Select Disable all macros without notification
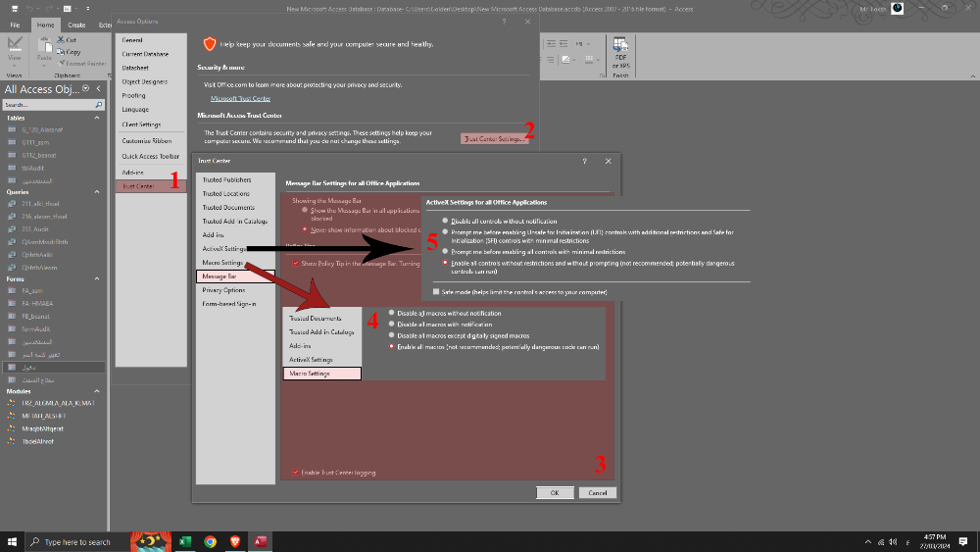The height and width of the screenshot is (552, 980). (x=392, y=313)
